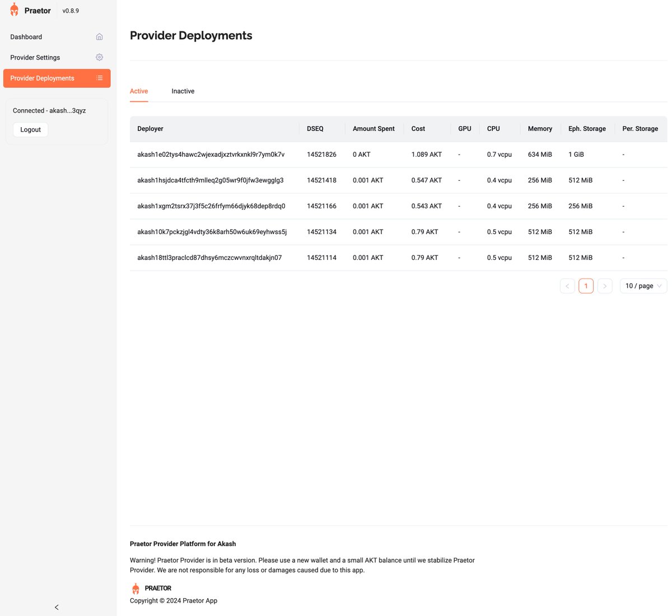This screenshot has width=672, height=616.
Task: Click DSEQ value 14521826
Action: point(321,155)
